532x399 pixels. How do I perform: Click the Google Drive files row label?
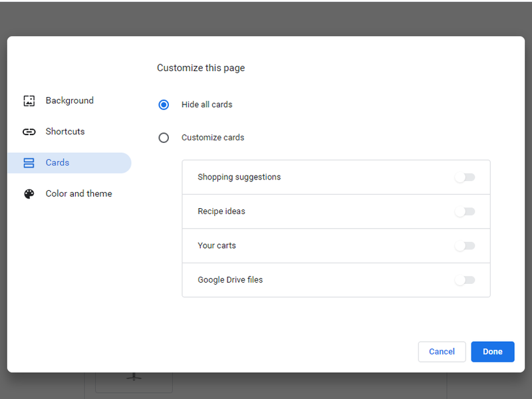pos(229,279)
